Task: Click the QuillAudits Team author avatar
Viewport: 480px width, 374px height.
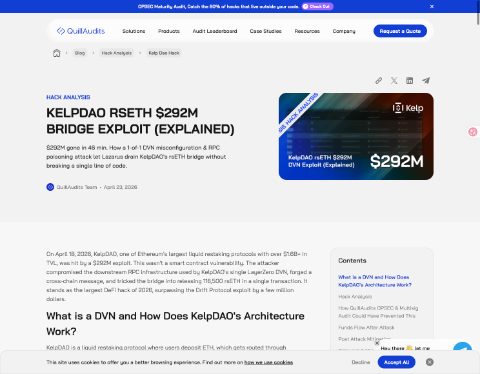Action: point(50,187)
